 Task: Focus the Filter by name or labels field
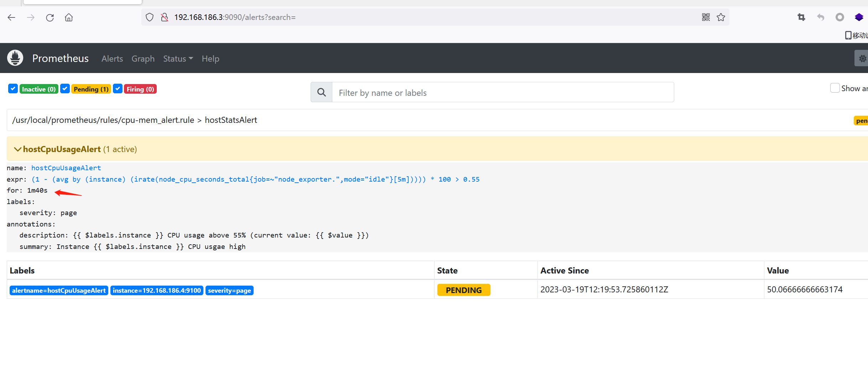[503, 92]
